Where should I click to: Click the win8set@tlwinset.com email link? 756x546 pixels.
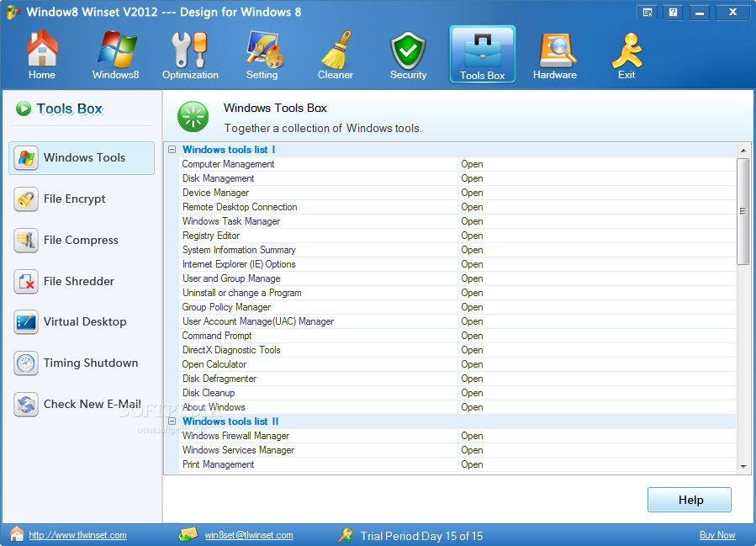click(249, 535)
